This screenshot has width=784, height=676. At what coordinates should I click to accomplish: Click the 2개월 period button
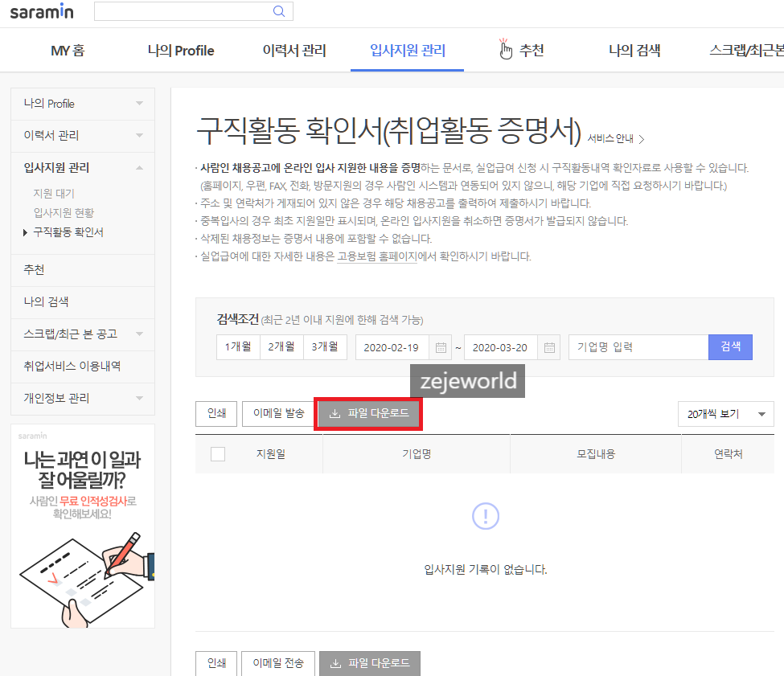point(281,347)
